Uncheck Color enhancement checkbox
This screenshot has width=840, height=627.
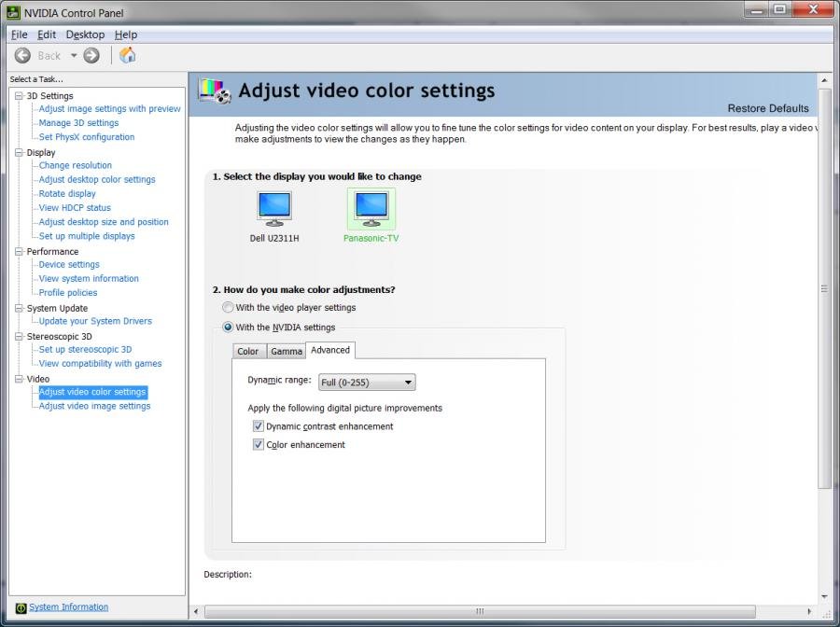tap(259, 445)
